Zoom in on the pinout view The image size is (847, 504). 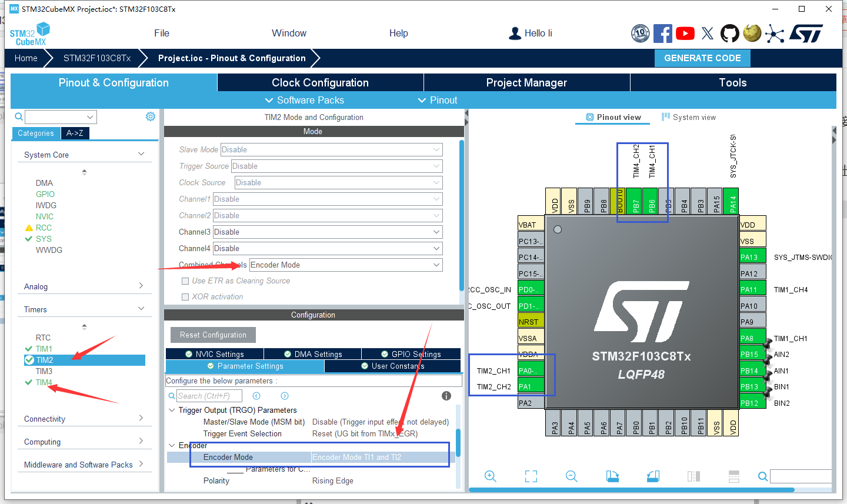click(x=491, y=476)
